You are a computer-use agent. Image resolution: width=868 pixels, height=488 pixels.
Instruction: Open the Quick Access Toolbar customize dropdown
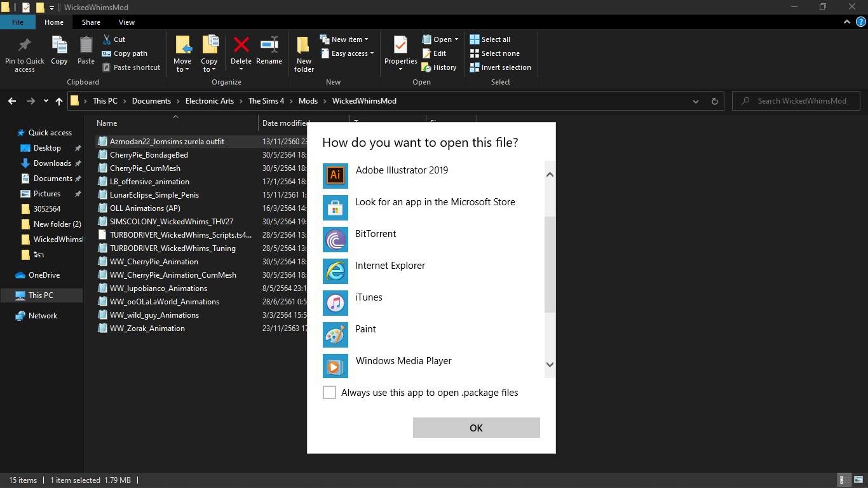click(51, 8)
